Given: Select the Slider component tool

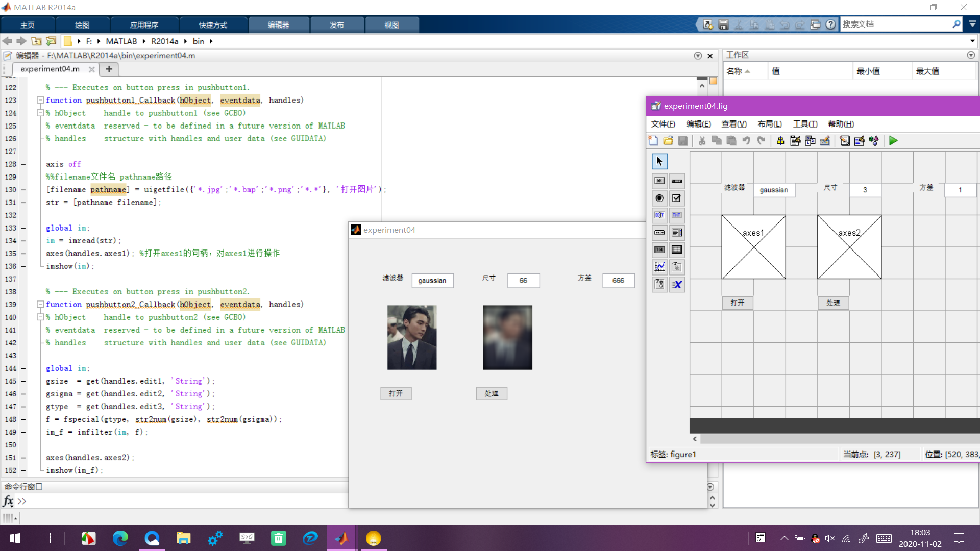Looking at the screenshot, I should coord(677,181).
